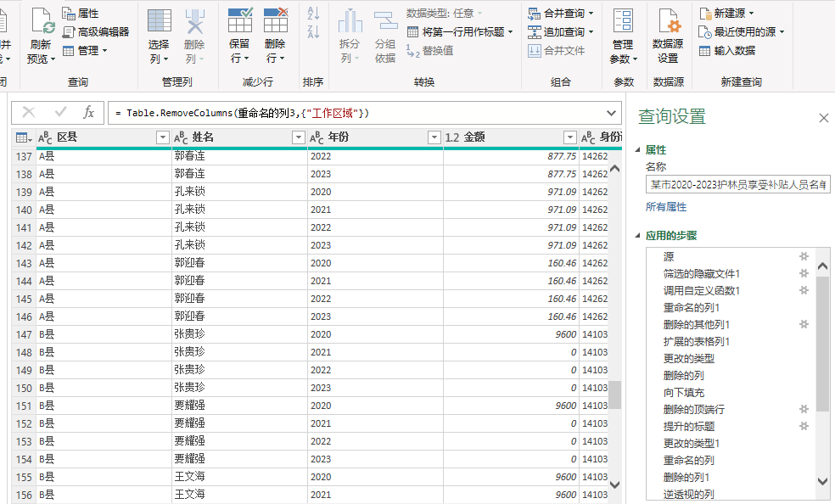Cancel the formula edit with the X icon

29,112
